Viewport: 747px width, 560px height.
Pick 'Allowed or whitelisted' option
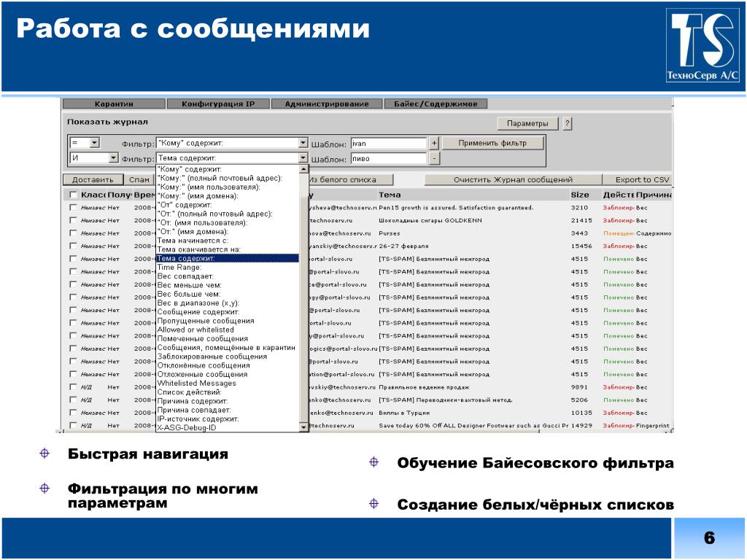[x=228, y=330]
